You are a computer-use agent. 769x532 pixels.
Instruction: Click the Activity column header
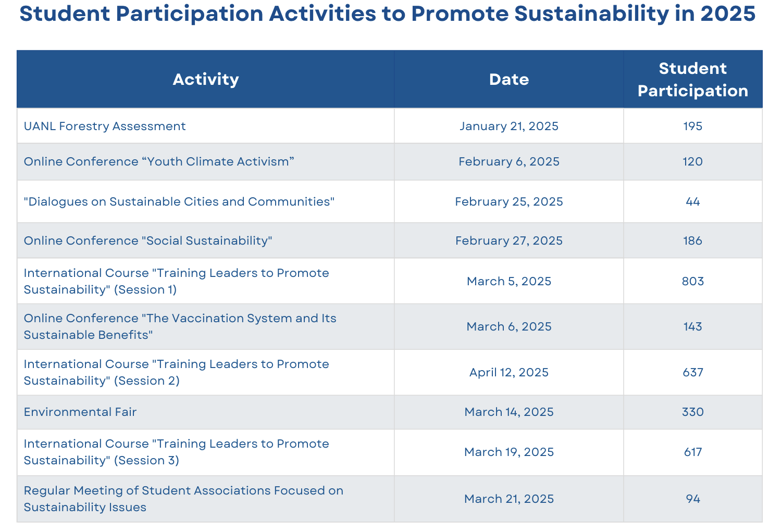[x=206, y=79]
